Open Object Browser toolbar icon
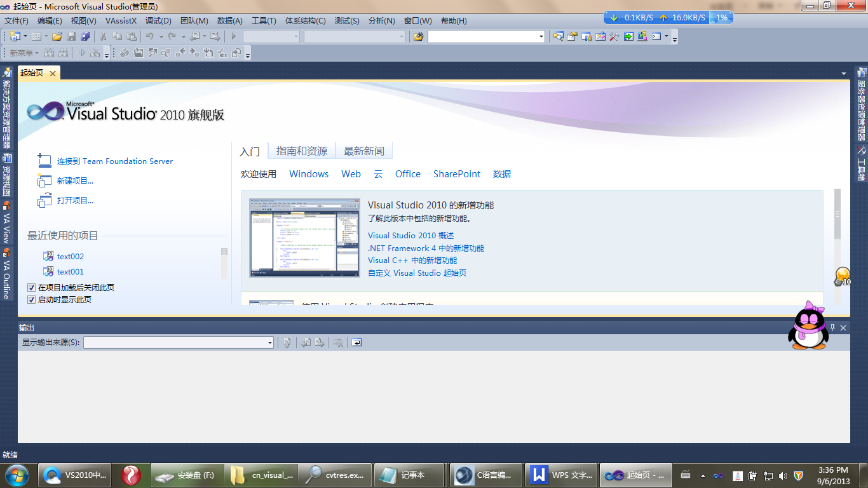The image size is (868, 488). [x=600, y=36]
